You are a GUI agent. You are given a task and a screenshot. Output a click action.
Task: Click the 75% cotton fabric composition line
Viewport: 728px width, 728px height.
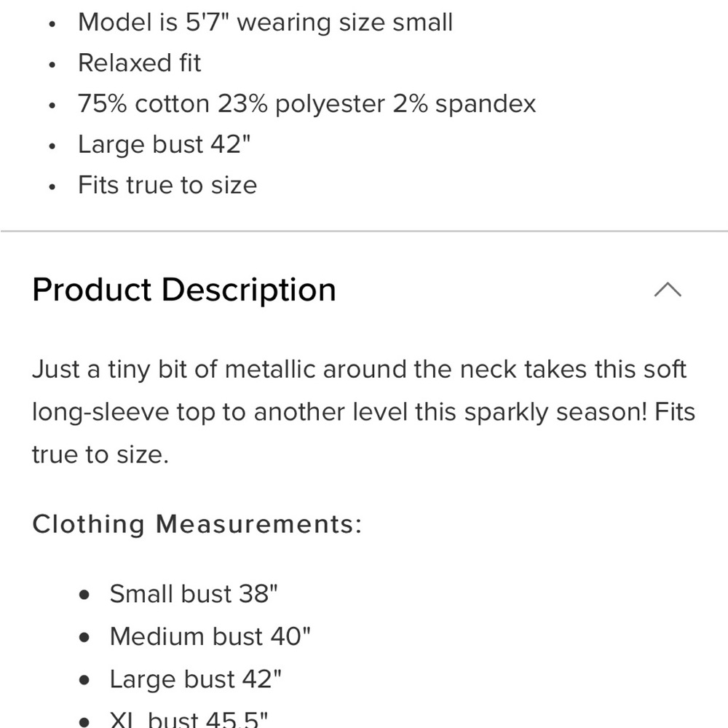(x=307, y=103)
